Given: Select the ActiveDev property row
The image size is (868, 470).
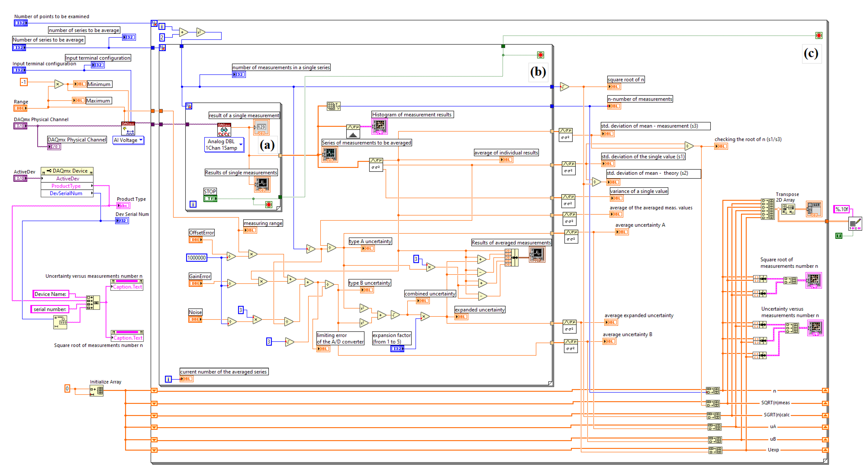Looking at the screenshot, I should pos(67,179).
